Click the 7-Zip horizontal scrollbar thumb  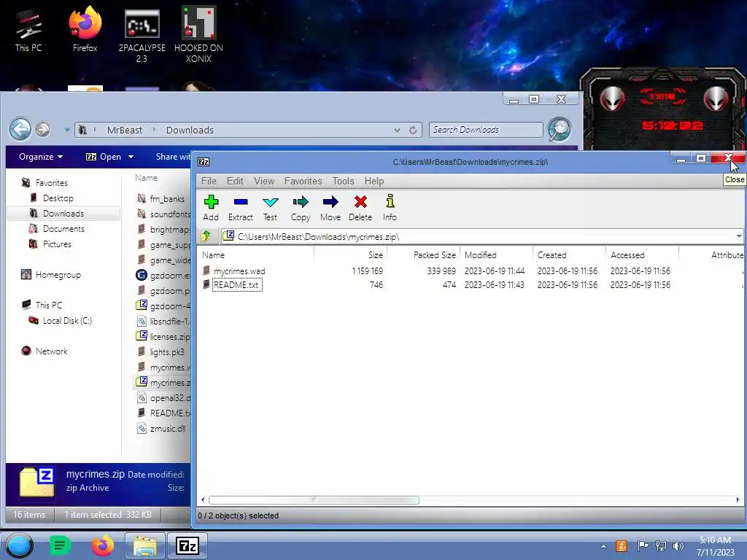pyautogui.click(x=314, y=499)
